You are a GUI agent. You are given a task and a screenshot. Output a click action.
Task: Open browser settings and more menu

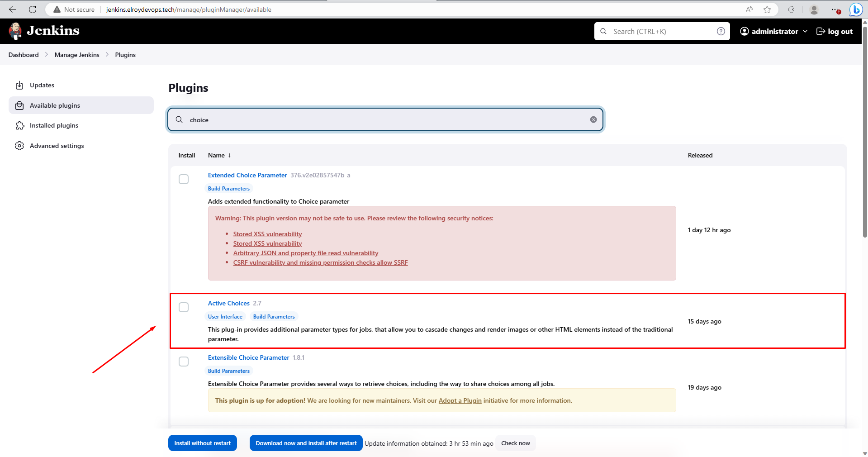tap(836, 10)
